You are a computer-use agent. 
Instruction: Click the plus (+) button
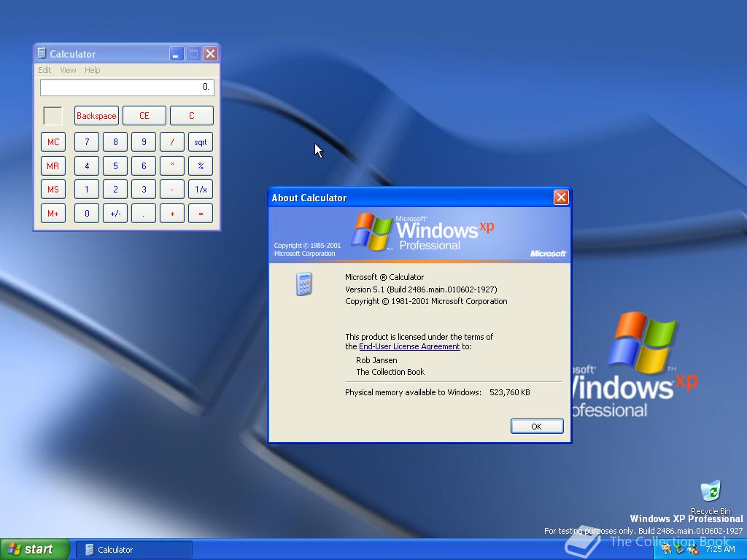pos(172,214)
